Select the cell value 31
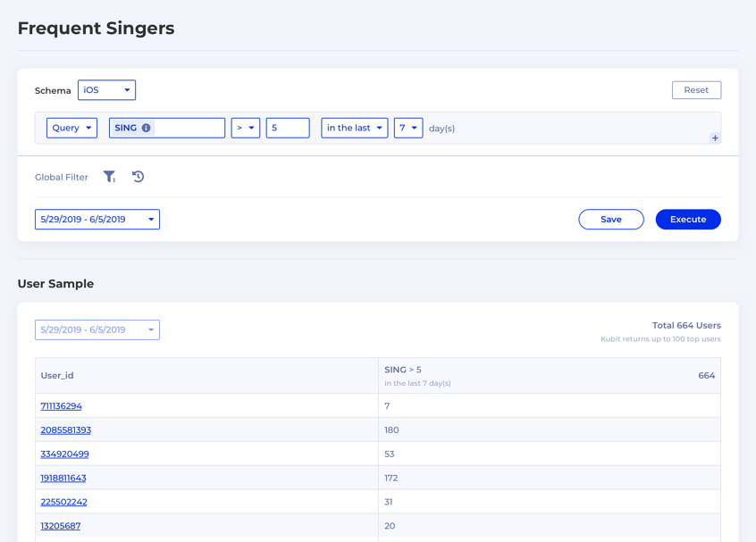The height and width of the screenshot is (542, 756). (x=388, y=502)
